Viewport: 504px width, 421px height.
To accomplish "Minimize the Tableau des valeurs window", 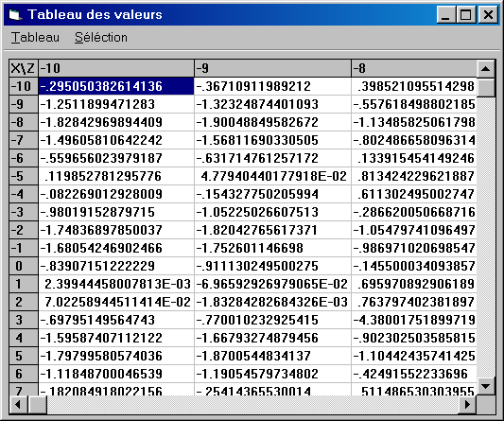I will click(445, 15).
